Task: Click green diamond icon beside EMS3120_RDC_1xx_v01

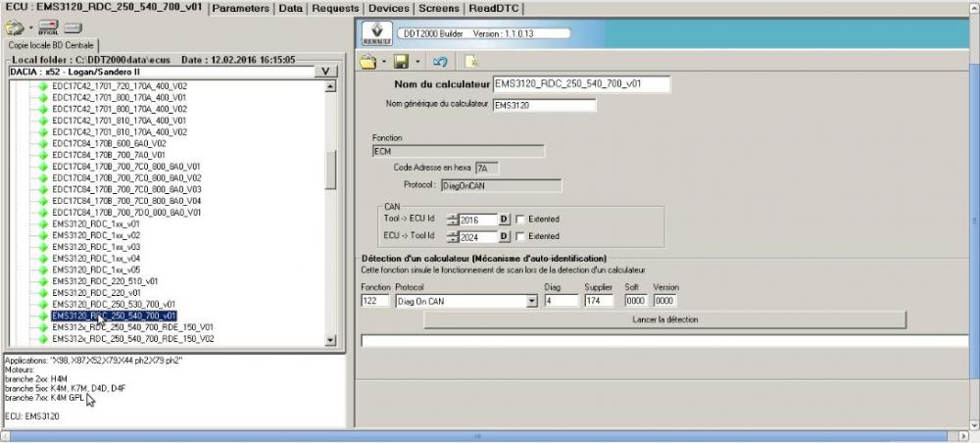Action: pos(42,223)
